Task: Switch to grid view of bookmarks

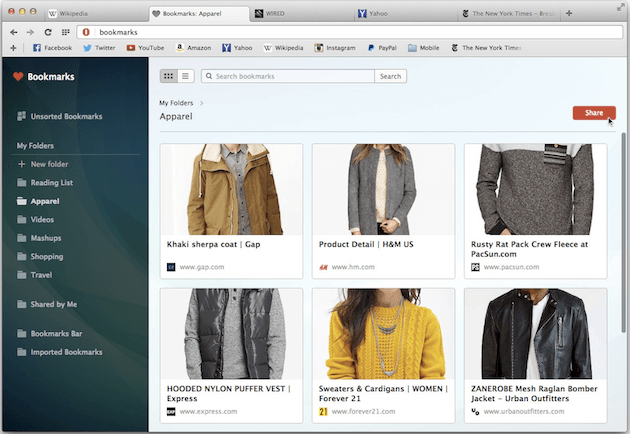Action: 168,76
